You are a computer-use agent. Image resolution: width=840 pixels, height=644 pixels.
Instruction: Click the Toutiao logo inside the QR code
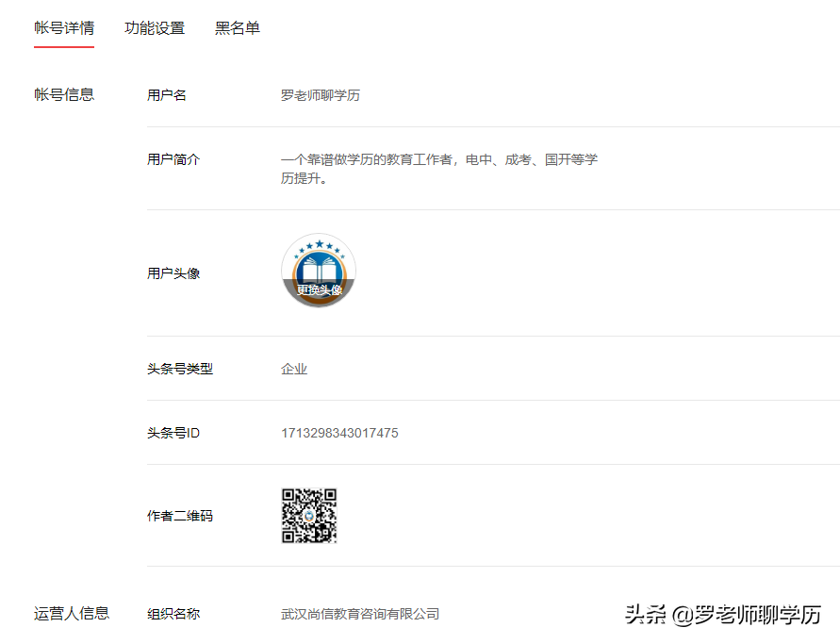point(311,515)
